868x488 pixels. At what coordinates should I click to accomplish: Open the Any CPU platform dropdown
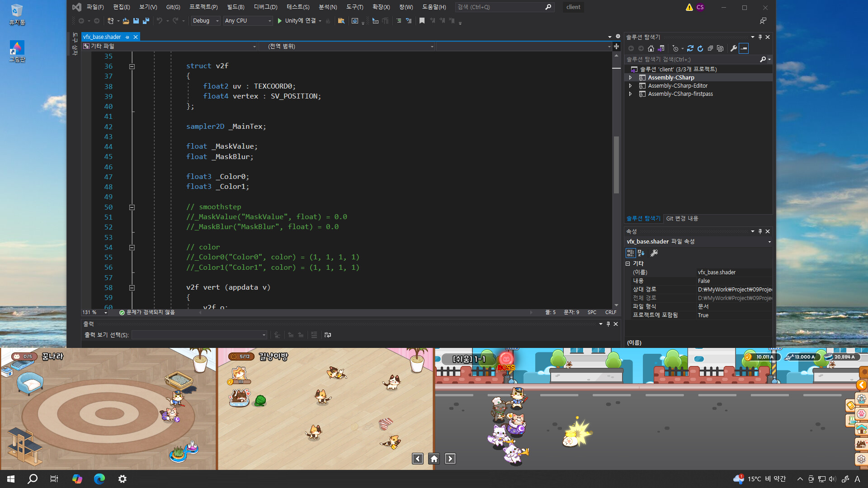point(248,21)
